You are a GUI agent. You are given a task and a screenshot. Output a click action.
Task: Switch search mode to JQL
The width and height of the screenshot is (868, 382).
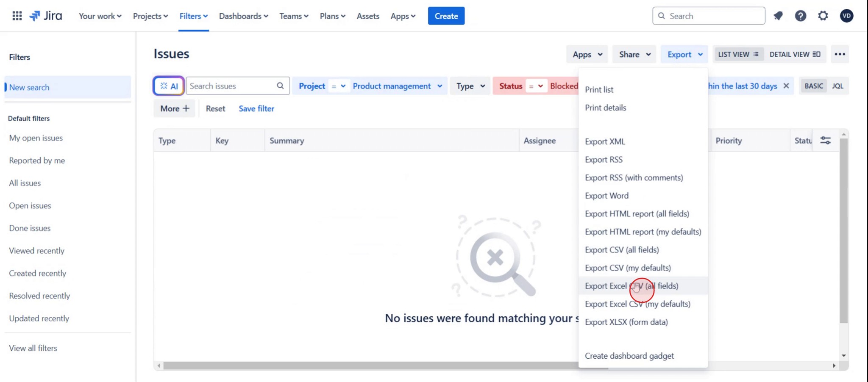coord(838,86)
